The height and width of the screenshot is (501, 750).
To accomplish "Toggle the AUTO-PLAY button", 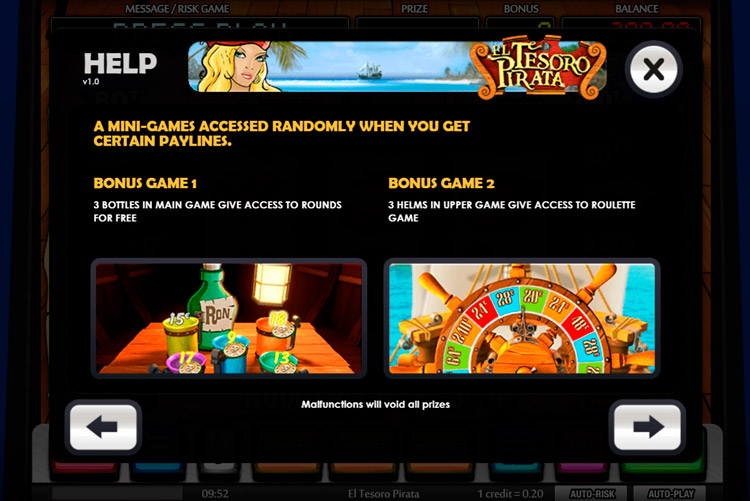I will pos(670,493).
